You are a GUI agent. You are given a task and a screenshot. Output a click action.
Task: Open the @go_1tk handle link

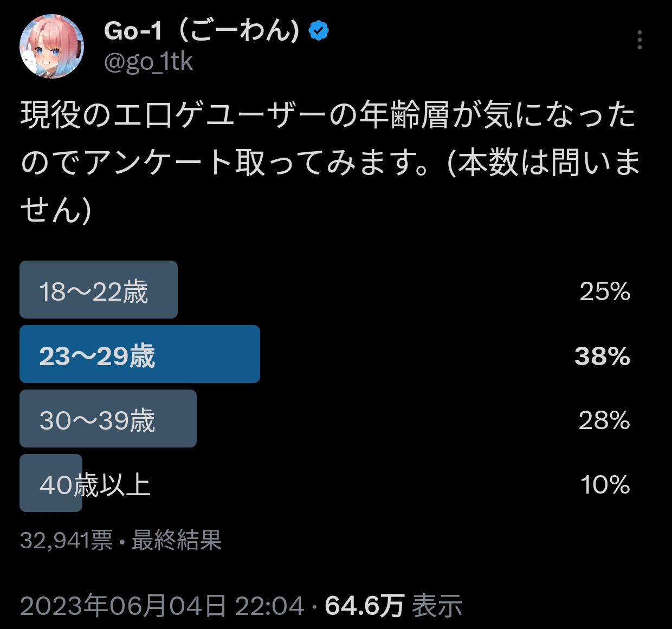148,62
